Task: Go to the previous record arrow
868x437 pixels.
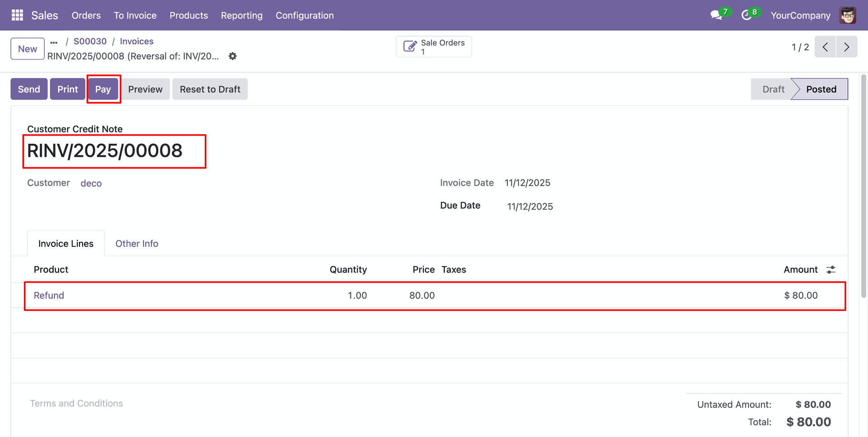Action: click(825, 47)
